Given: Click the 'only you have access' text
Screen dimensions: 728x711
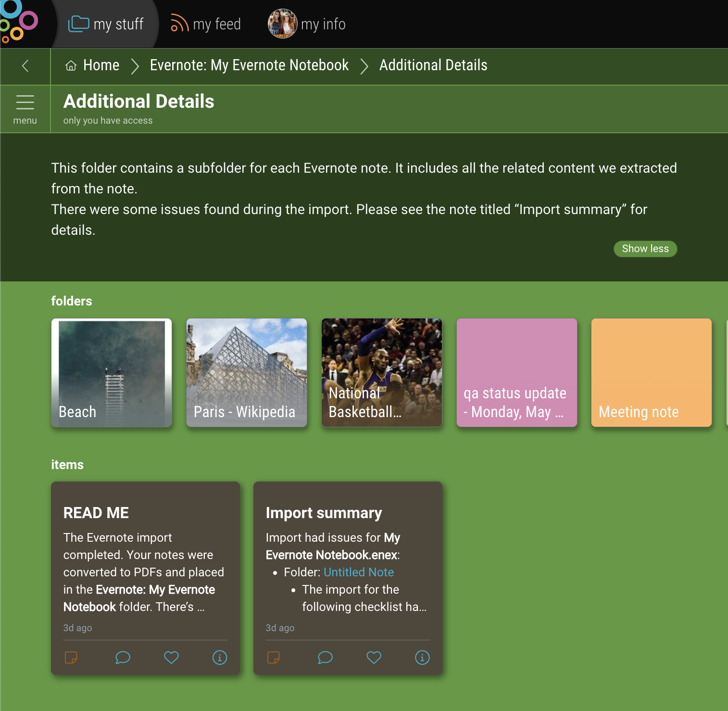Looking at the screenshot, I should [108, 120].
